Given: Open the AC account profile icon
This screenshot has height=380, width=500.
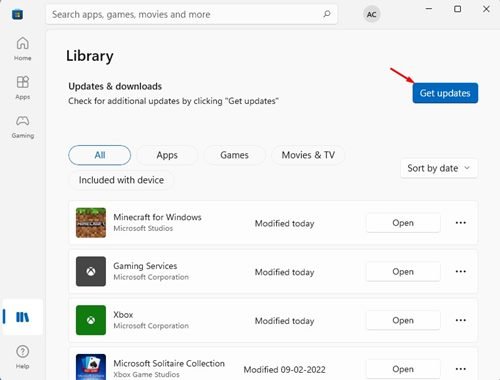Looking at the screenshot, I should (372, 14).
